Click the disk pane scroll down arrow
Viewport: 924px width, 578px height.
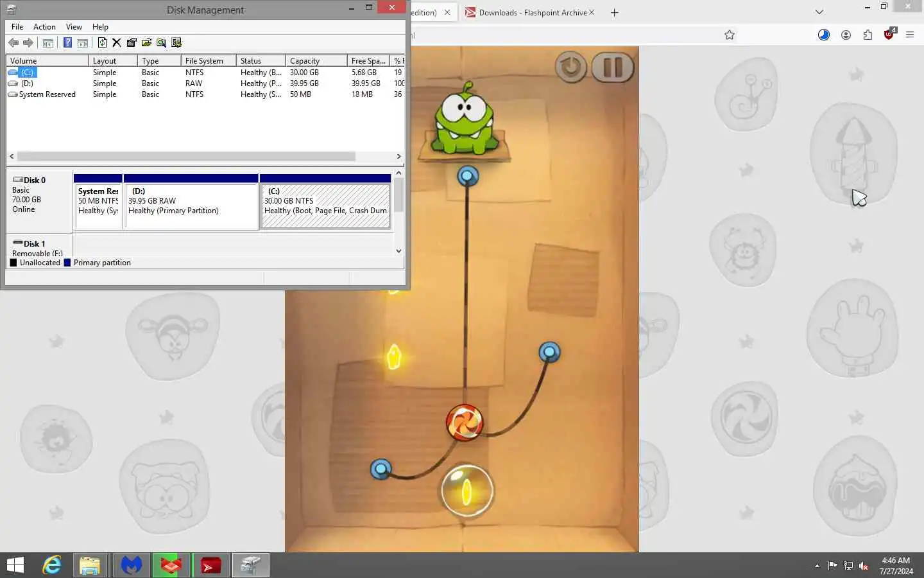click(x=398, y=251)
